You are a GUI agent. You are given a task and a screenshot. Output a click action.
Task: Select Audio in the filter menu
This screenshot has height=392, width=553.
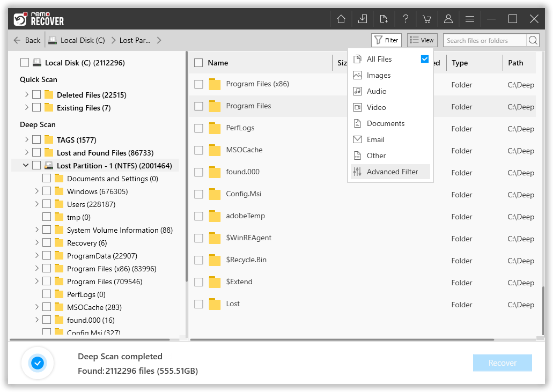tap(390, 91)
